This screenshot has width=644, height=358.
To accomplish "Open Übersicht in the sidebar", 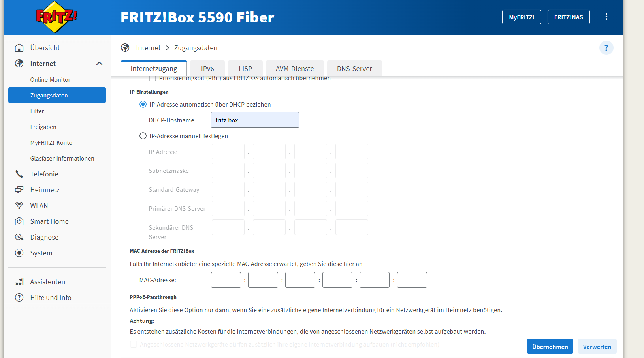I will click(57, 48).
